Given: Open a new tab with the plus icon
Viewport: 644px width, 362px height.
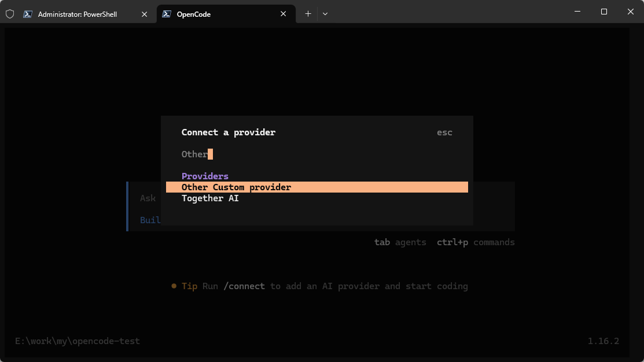Looking at the screenshot, I should coord(308,14).
